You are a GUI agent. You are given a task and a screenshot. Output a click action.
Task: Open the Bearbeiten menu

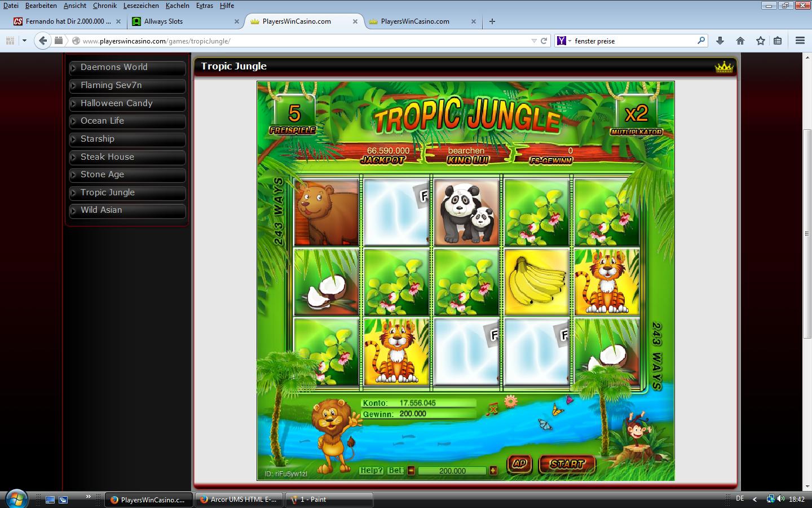pyautogui.click(x=41, y=5)
